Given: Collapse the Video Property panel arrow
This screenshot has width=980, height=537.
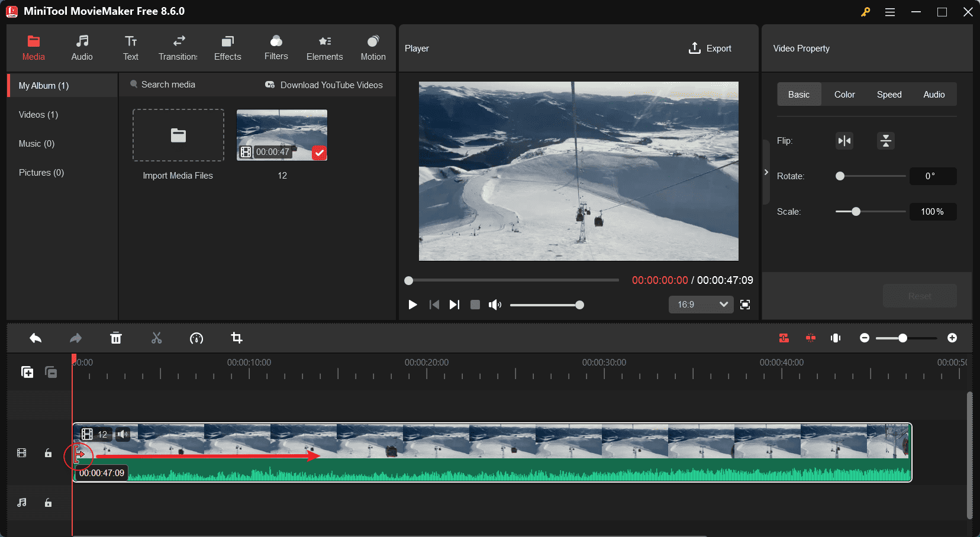Looking at the screenshot, I should pos(766,172).
